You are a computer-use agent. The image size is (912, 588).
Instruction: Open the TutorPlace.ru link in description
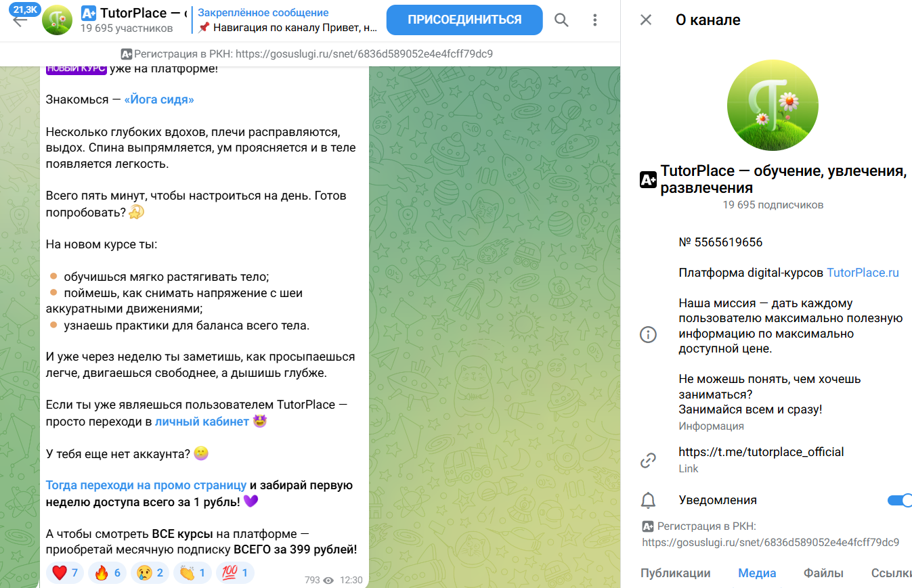tap(863, 273)
